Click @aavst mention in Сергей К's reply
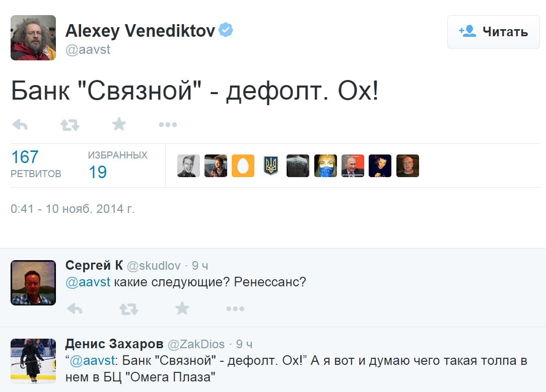This screenshot has height=392, width=546. [88, 282]
